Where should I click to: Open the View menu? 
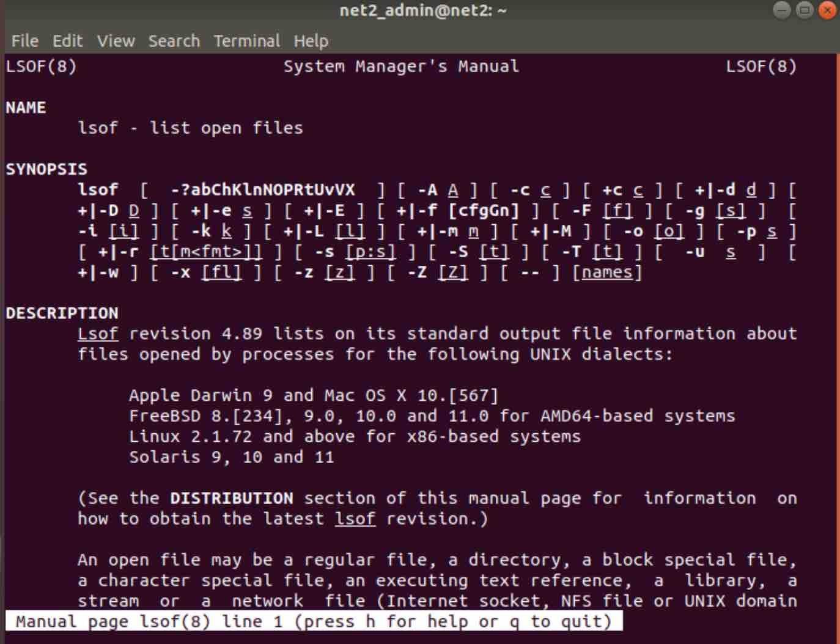pyautogui.click(x=116, y=41)
